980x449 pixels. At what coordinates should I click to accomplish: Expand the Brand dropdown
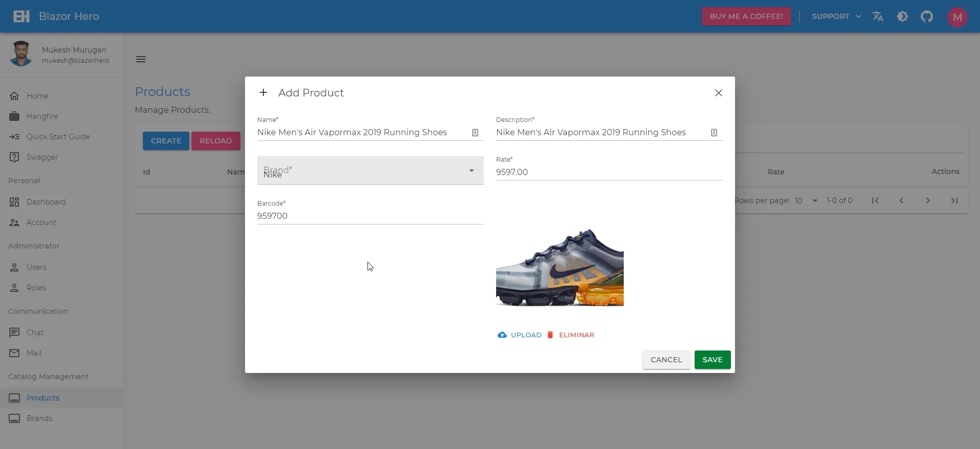point(472,170)
